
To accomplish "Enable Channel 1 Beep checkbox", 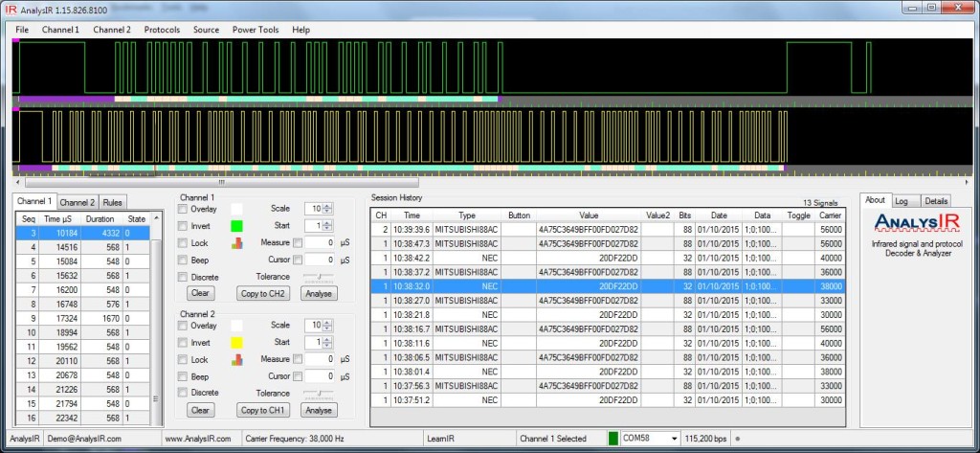I will [x=183, y=260].
